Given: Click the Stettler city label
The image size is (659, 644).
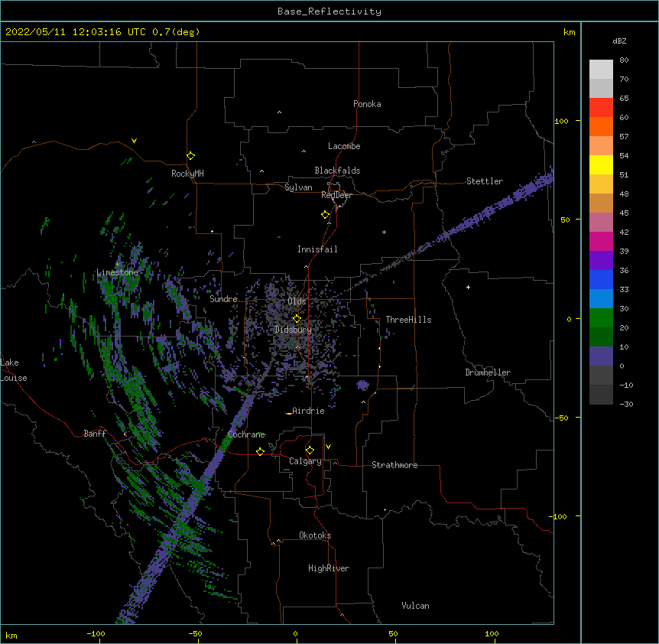Looking at the screenshot, I should click(x=485, y=181).
